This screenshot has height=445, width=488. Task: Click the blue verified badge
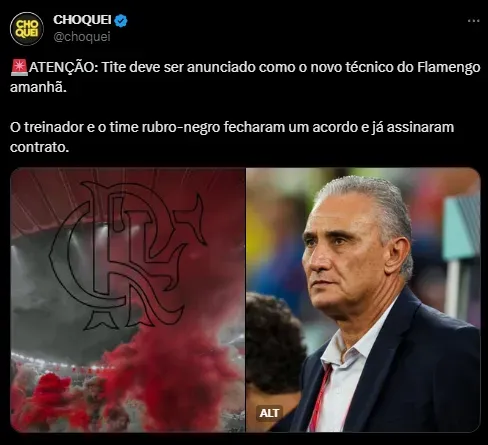point(121,21)
